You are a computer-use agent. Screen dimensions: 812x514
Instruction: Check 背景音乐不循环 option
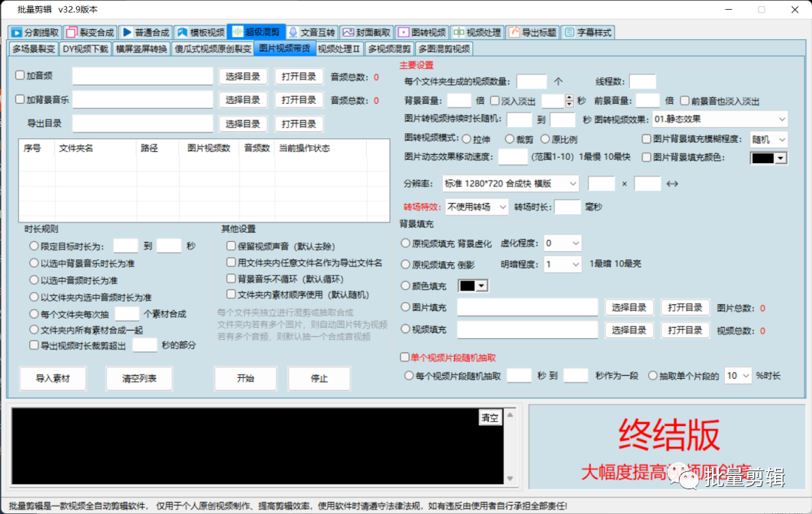tap(231, 279)
